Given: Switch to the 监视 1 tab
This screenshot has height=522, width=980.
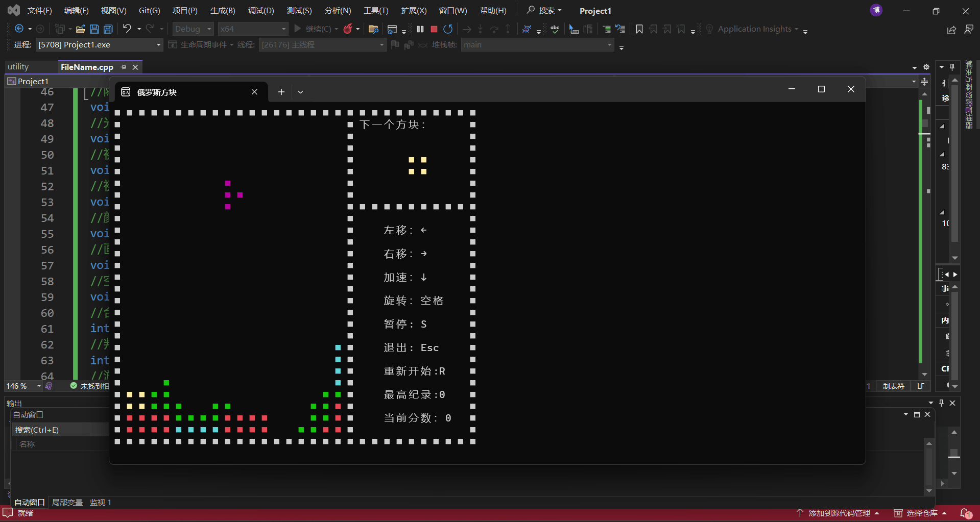Looking at the screenshot, I should (x=101, y=503).
